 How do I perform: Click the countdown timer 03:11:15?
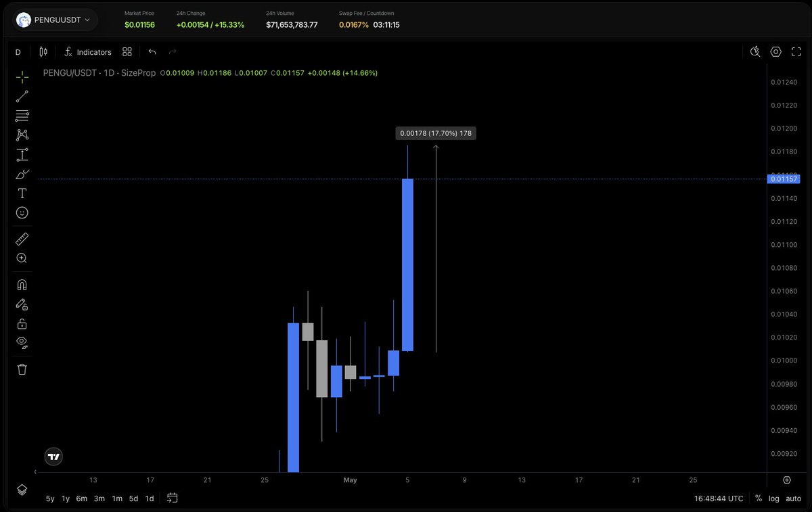(386, 25)
